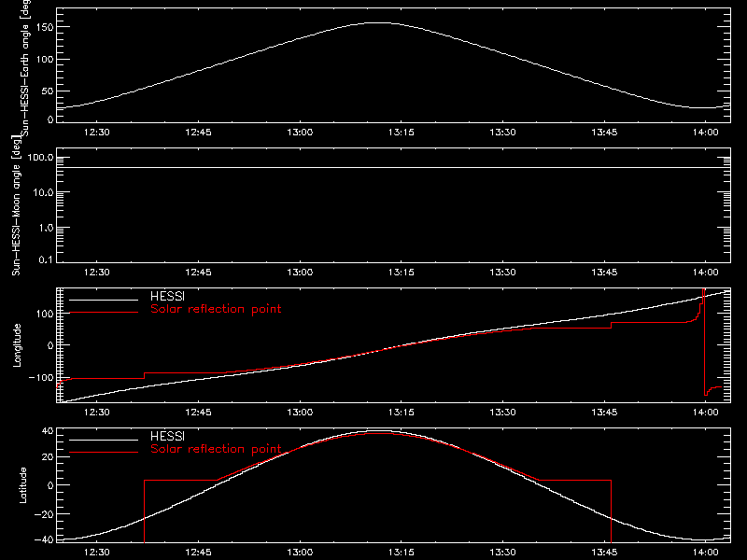Click 13:45 time label under Sun-HESSI-Earth plot
Image resolution: width=747 pixels, height=560 pixels.
(x=604, y=132)
